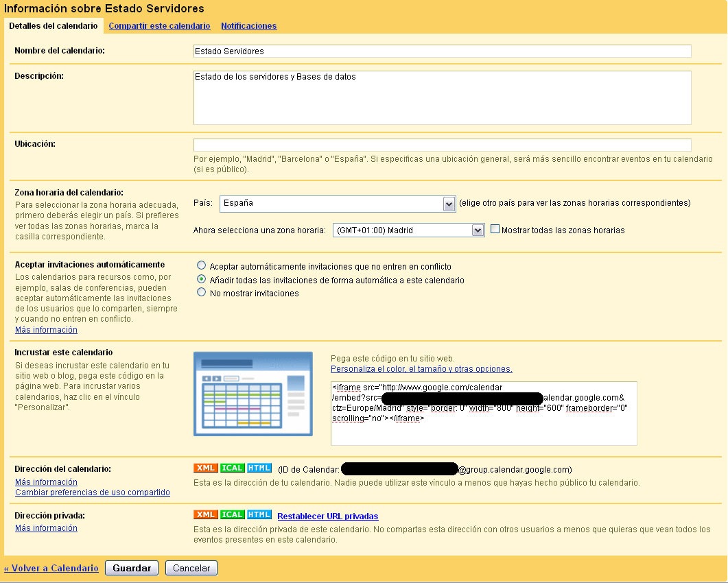Click the Ubicación text input field
The width and height of the screenshot is (728, 583).
pos(443,145)
